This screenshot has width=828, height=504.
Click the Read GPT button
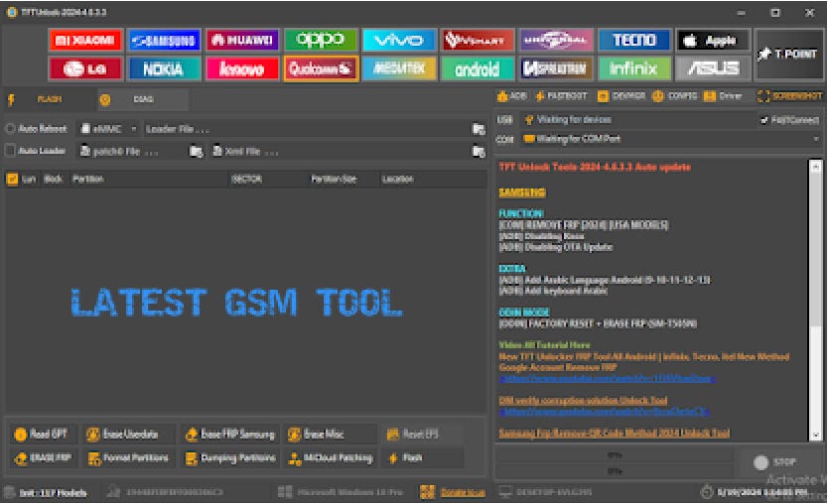42,435
